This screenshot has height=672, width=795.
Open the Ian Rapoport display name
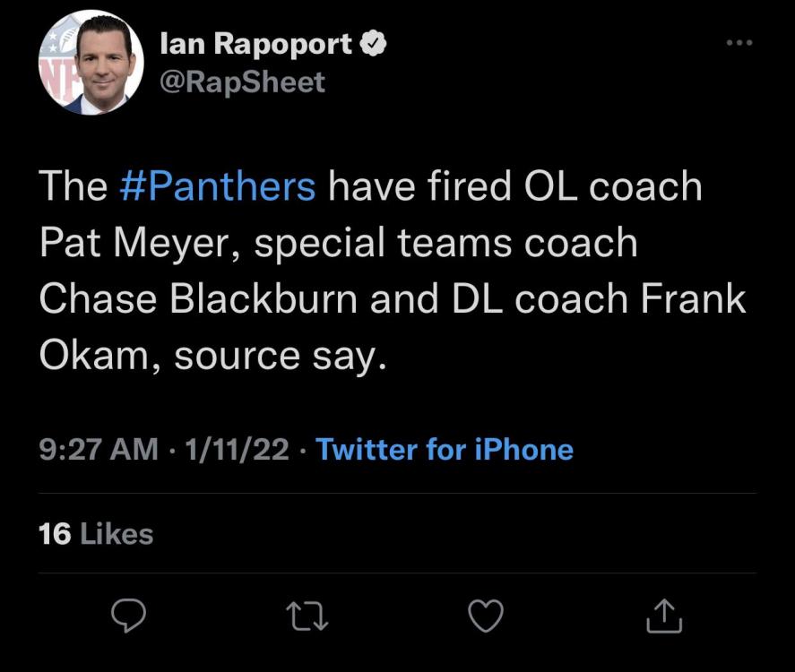(255, 44)
